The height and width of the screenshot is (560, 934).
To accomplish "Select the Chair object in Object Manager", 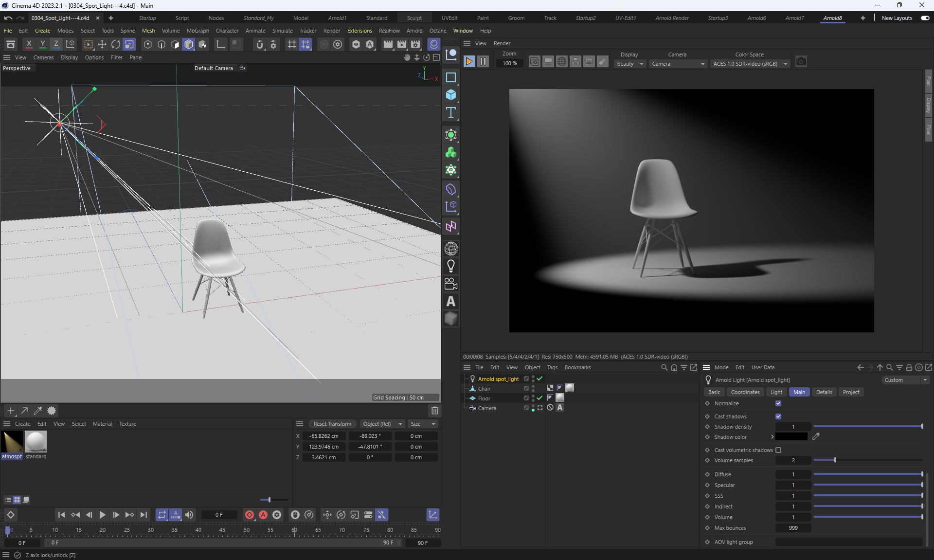I will pyautogui.click(x=484, y=389).
